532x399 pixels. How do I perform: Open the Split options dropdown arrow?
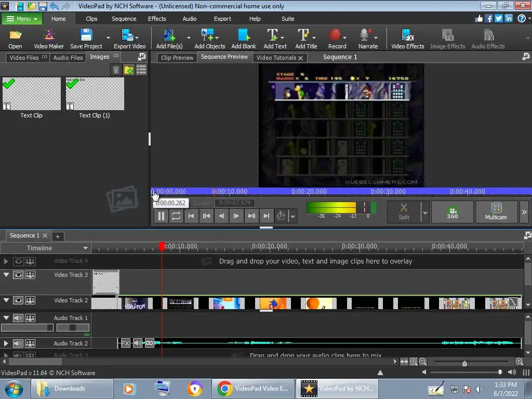[425, 212]
